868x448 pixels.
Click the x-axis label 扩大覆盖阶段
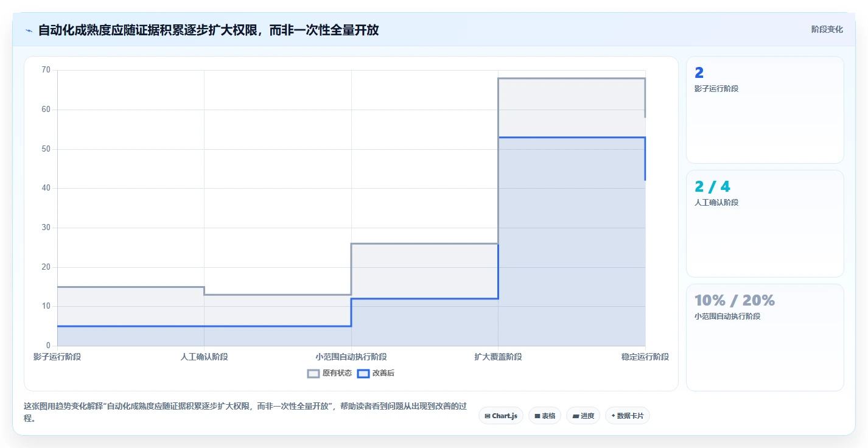(x=498, y=357)
